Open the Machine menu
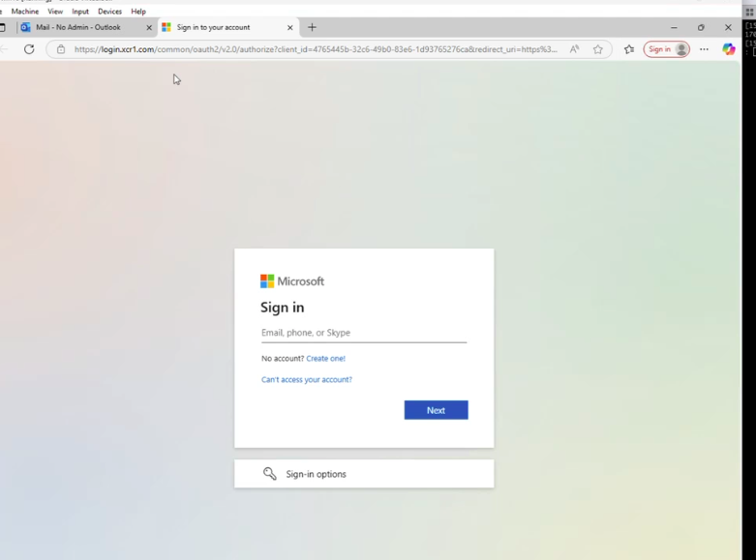 coord(25,12)
